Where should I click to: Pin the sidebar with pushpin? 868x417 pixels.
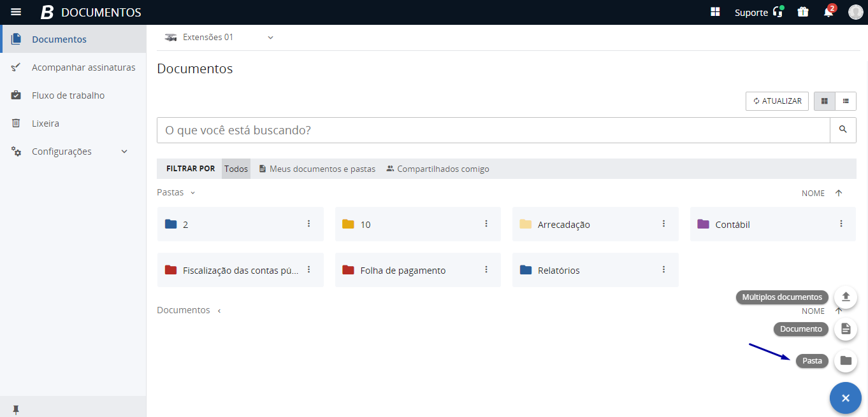[16, 409]
